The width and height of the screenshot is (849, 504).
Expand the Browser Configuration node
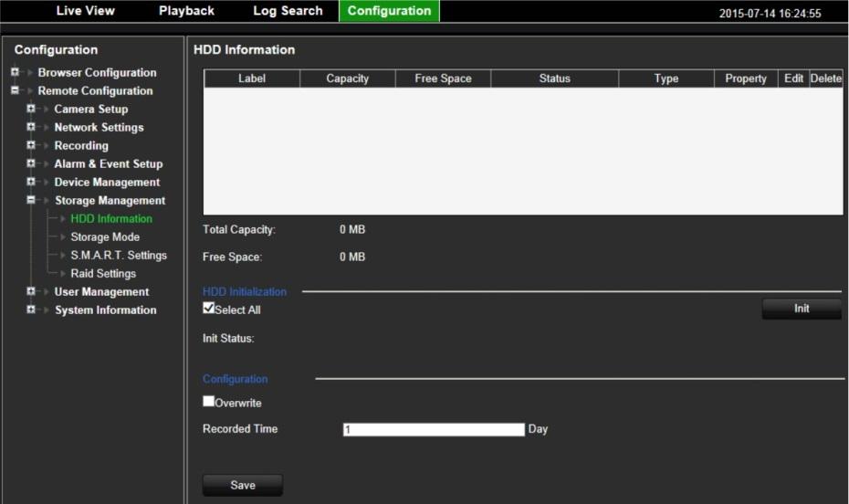pyautogui.click(x=15, y=72)
